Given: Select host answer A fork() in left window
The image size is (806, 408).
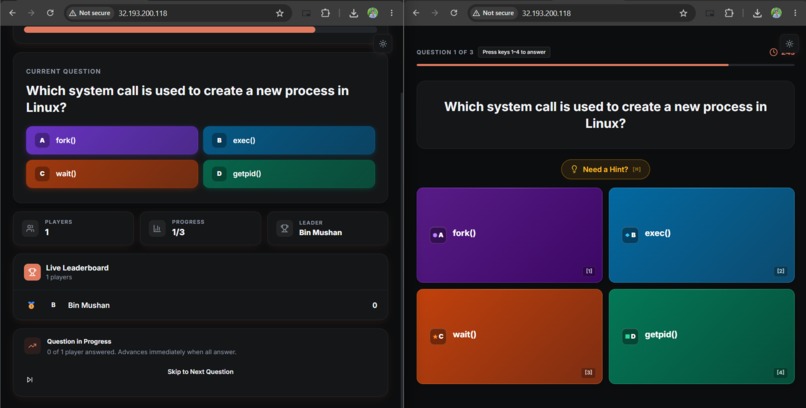Looking at the screenshot, I should pyautogui.click(x=112, y=140).
